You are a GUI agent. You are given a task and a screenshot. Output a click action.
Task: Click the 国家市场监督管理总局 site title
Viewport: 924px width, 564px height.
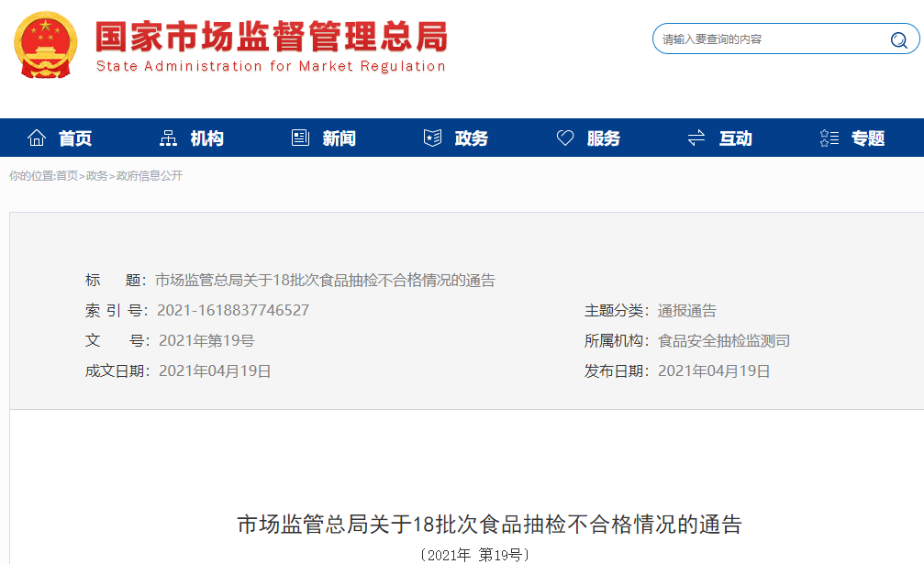point(272,37)
